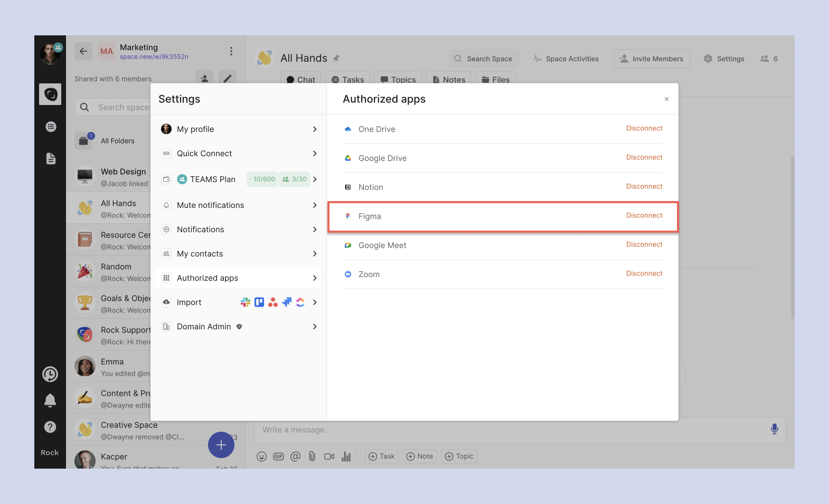
Task: Disconnect Google Meet
Action: tap(644, 244)
